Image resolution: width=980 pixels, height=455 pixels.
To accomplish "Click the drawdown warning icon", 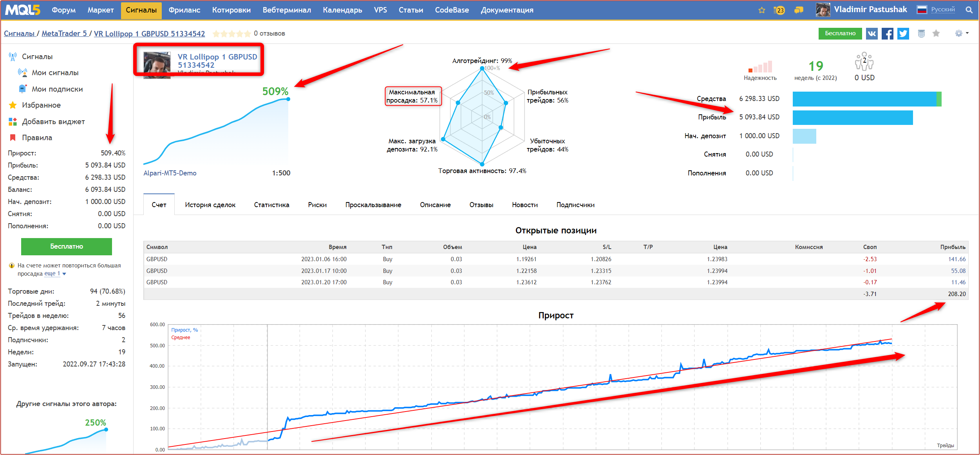I will [12, 265].
